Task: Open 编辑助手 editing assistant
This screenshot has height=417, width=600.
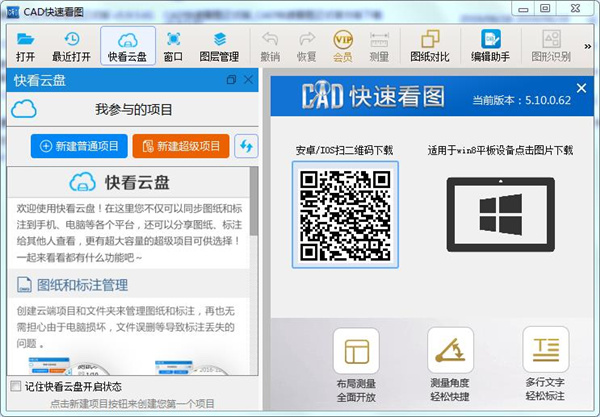Action: point(491,46)
